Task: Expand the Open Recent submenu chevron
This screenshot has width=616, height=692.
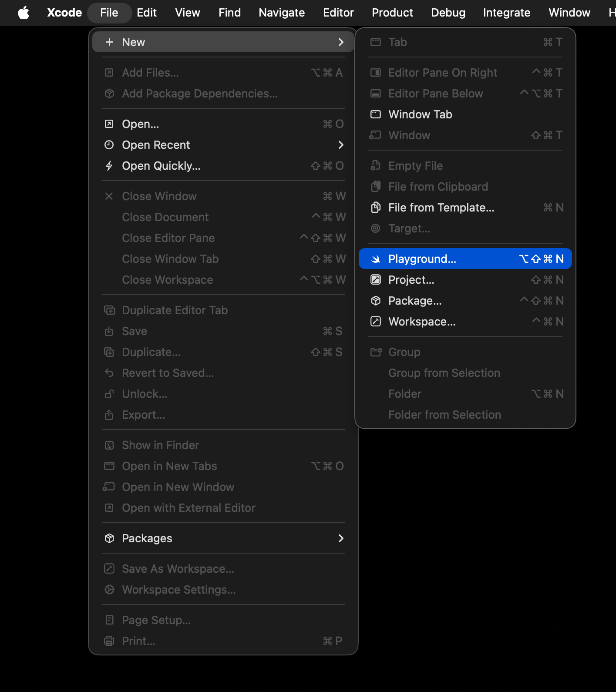Action: pyautogui.click(x=341, y=145)
